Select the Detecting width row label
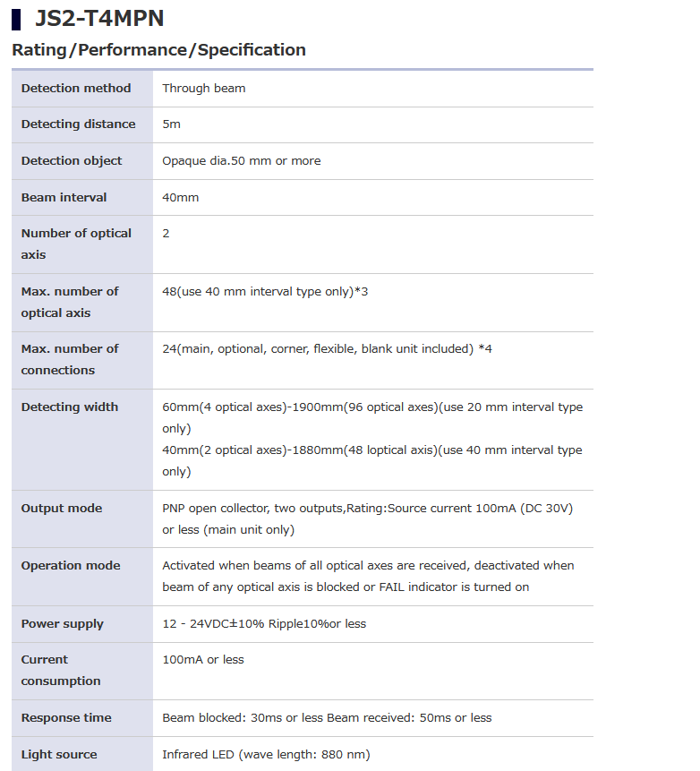The width and height of the screenshot is (700, 771). pos(70,407)
